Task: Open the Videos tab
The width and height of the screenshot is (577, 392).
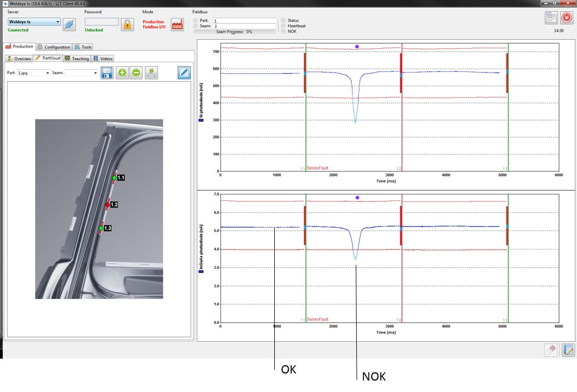Action: [103, 58]
